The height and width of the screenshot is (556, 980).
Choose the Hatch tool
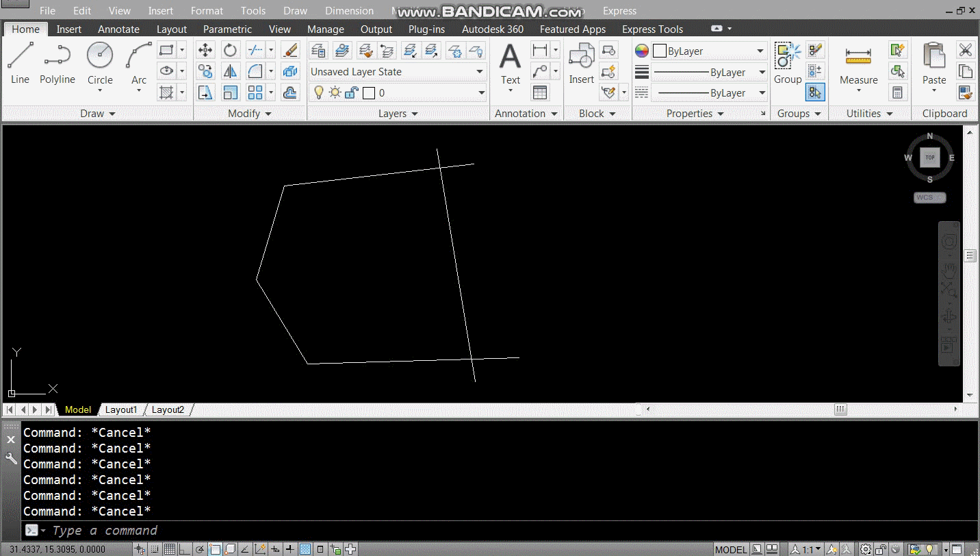coord(166,92)
